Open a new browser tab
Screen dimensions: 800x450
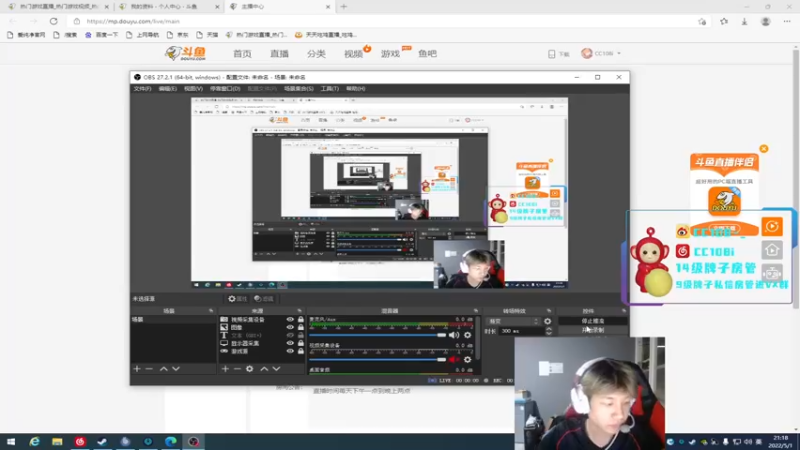pyautogui.click(x=344, y=7)
